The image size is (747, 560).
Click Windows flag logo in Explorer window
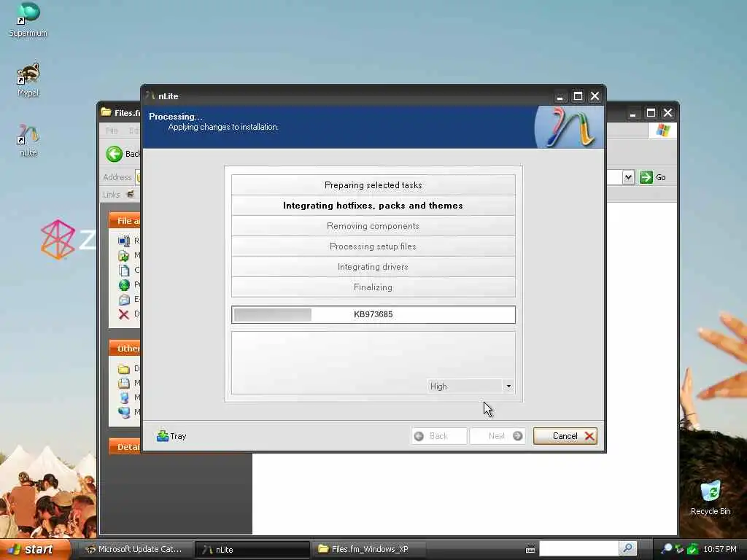click(x=662, y=131)
